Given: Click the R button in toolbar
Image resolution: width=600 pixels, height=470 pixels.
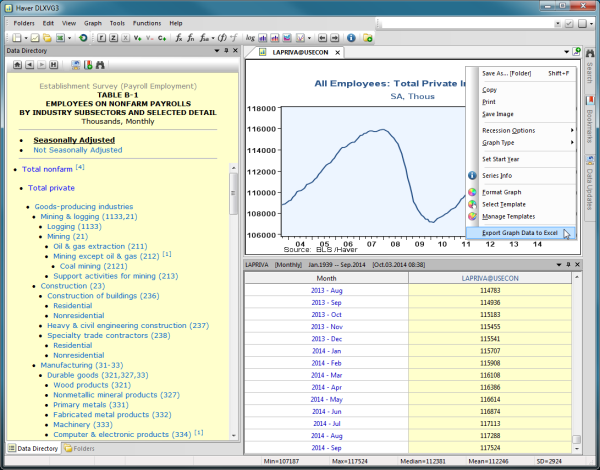Looking at the screenshot, I should point(101,38).
